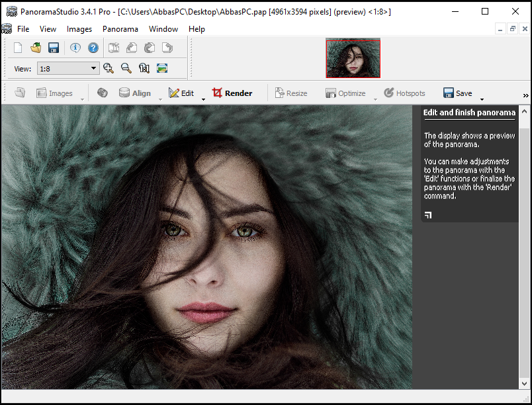The width and height of the screenshot is (532, 405).
Task: Create a new project with the blank page icon
Action: [x=18, y=48]
